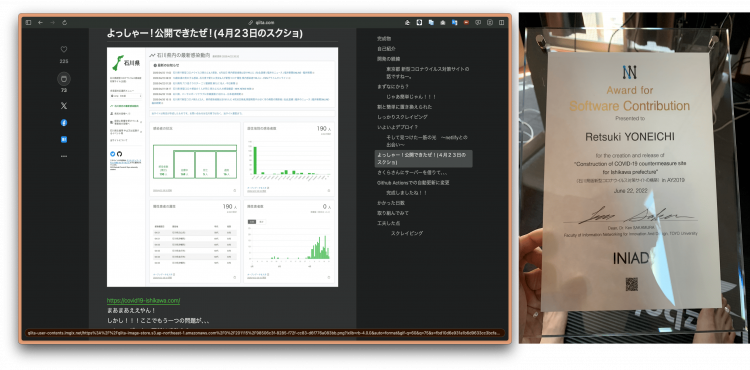Go back to the previous page
750x370 pixels.
[41, 22]
